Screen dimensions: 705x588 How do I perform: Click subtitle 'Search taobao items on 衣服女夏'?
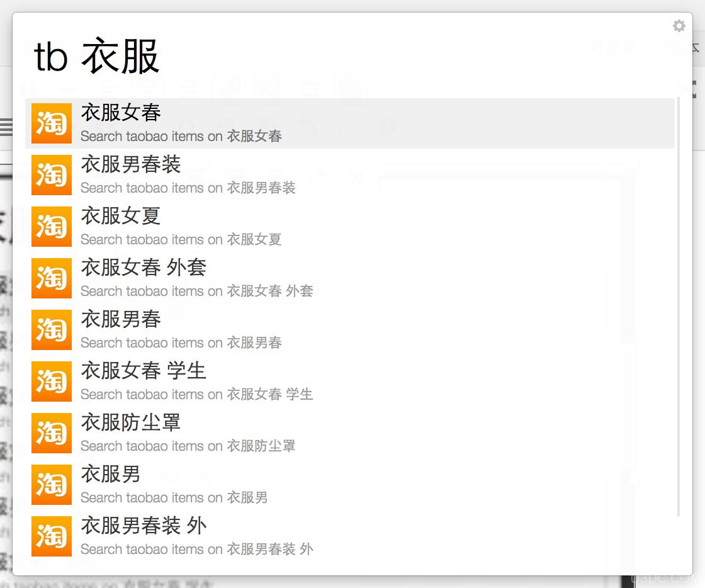181,240
